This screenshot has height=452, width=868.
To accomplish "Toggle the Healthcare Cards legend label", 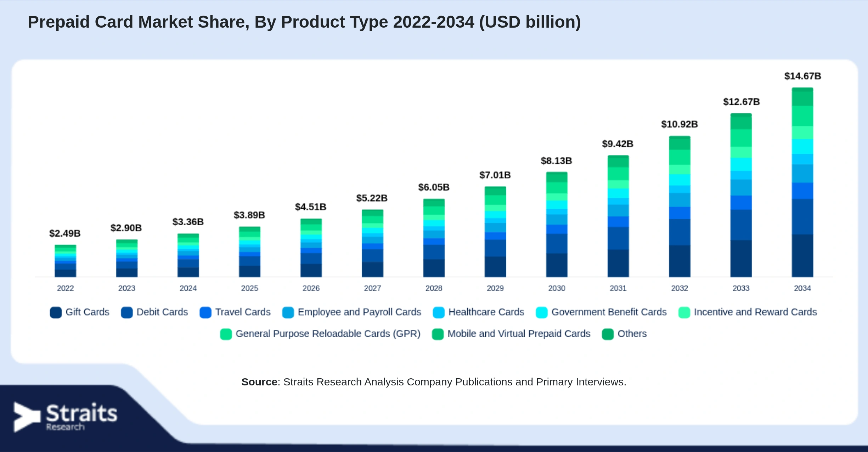I will 486,312.
